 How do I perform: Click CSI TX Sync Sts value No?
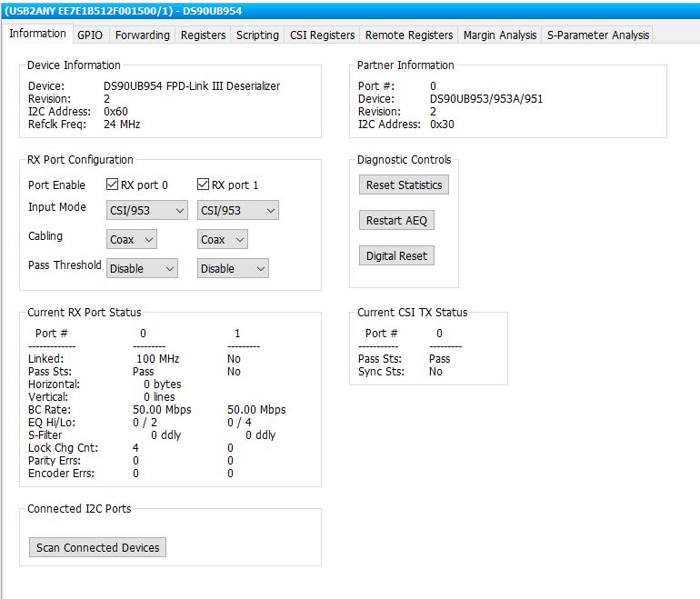pos(435,372)
